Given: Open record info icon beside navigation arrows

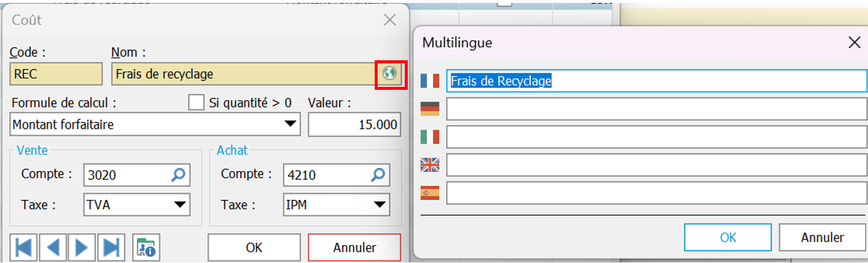Looking at the screenshot, I should [145, 246].
